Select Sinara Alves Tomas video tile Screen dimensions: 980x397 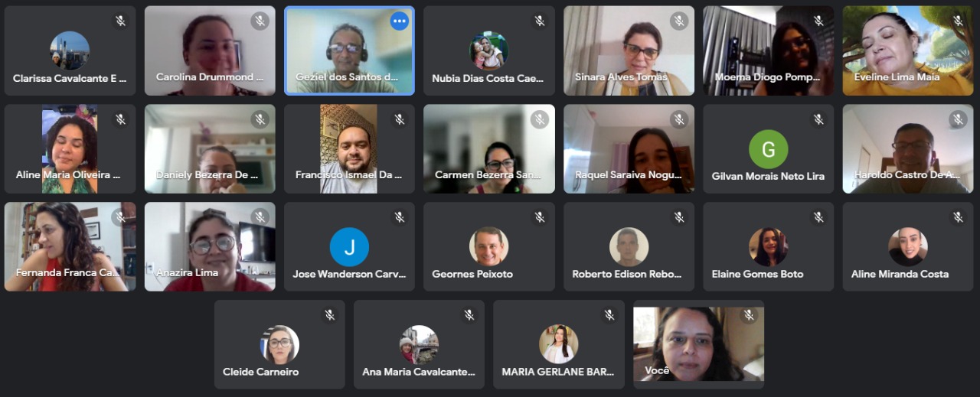(x=629, y=50)
